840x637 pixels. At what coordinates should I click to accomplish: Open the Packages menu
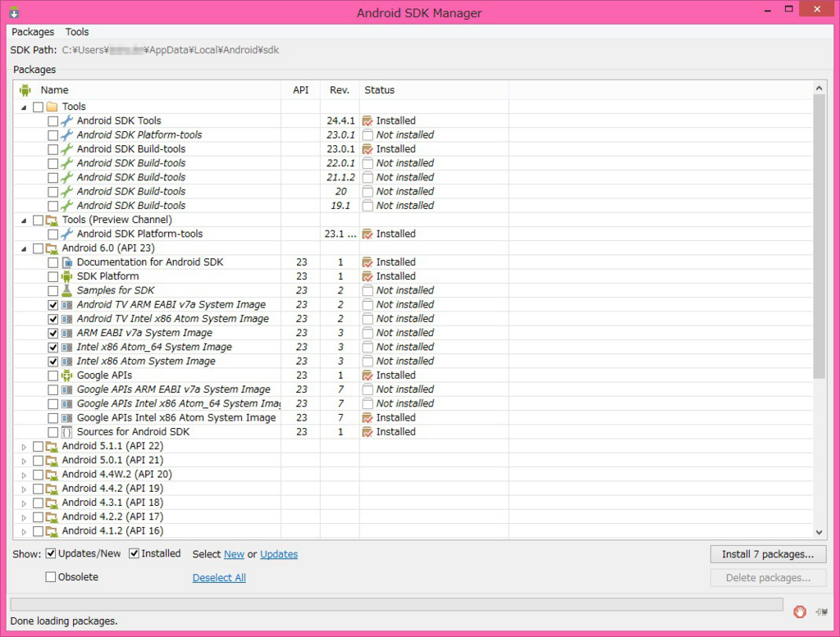point(33,32)
